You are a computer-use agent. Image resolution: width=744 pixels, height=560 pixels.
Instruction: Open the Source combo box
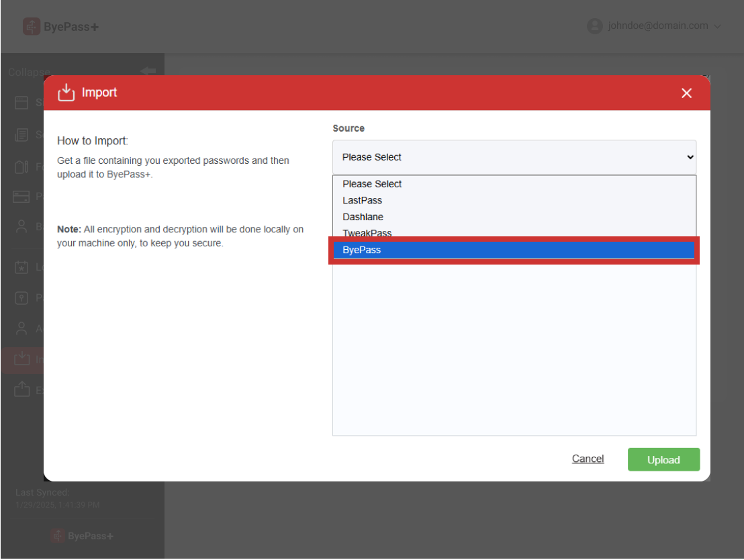point(514,157)
